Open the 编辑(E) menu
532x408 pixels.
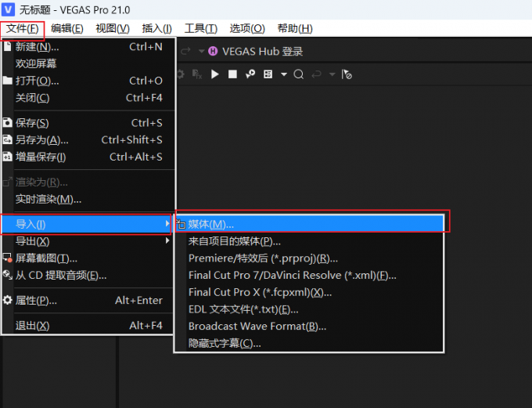[66, 28]
